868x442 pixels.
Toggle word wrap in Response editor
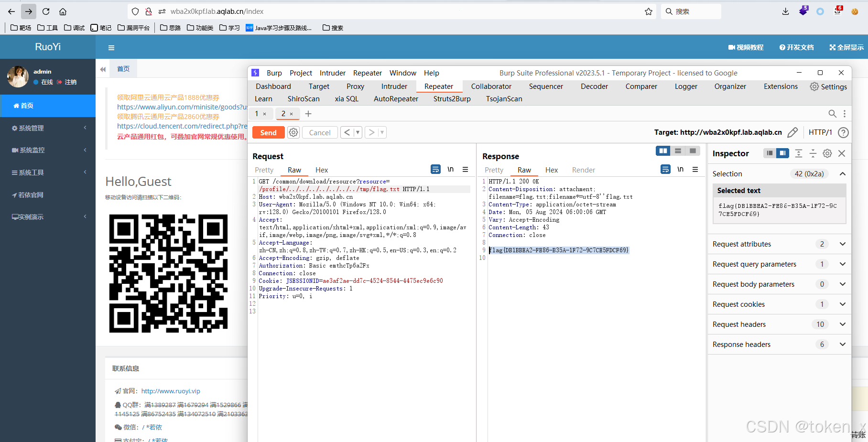[665, 169]
